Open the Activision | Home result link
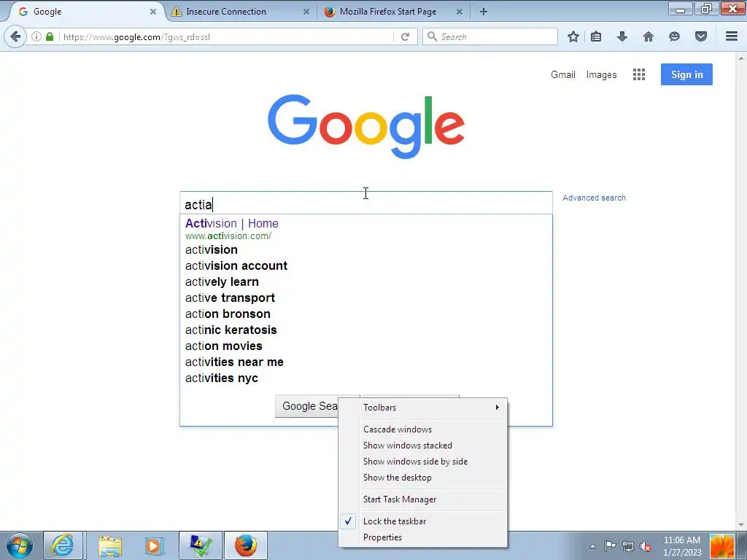The height and width of the screenshot is (560, 747). pos(231,223)
